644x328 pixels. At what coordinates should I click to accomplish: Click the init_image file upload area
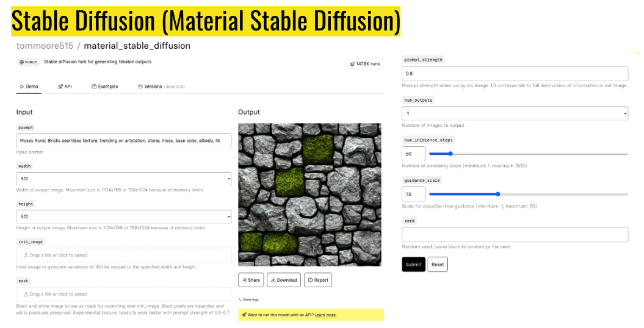pyautogui.click(x=123, y=255)
